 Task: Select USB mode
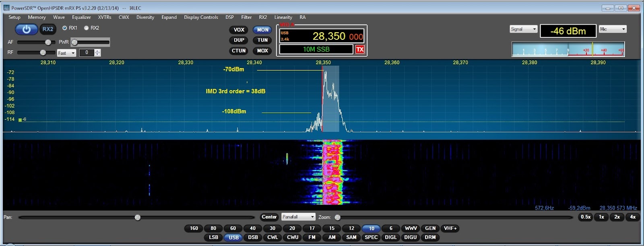pyautogui.click(x=233, y=238)
